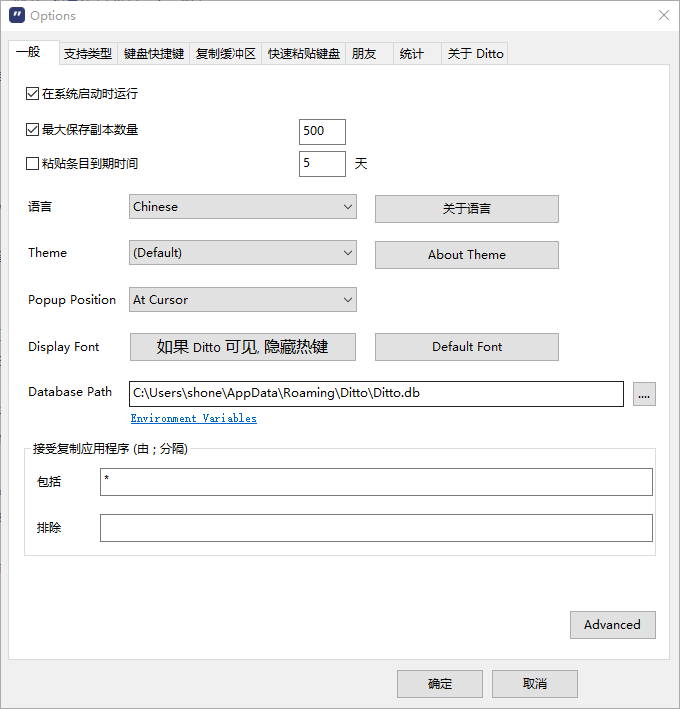Open the 语言 Chinese dropdown
The image size is (680, 709).
(243, 207)
